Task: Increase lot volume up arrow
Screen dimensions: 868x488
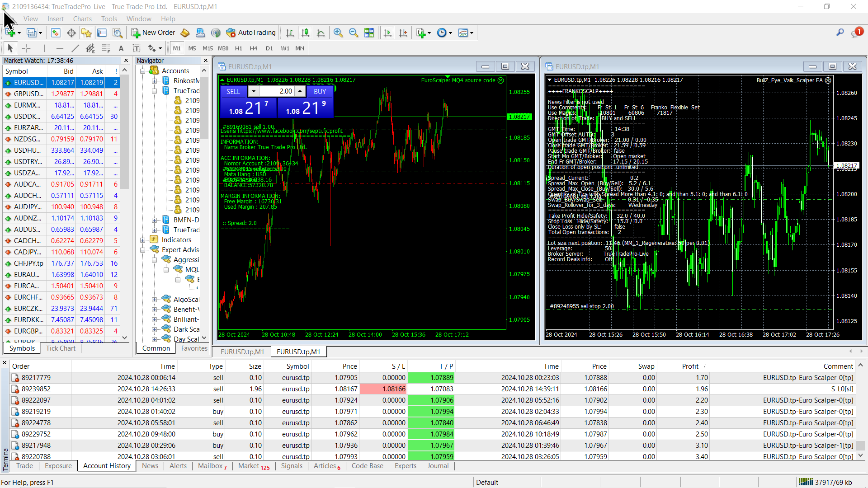Action: [300, 91]
